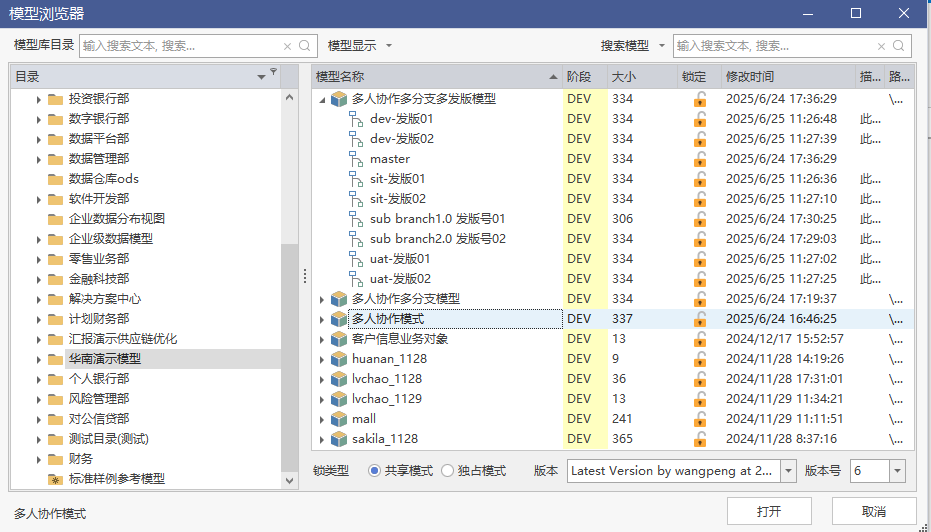Select 独占模式 lock type
Image resolution: width=931 pixels, height=532 pixels.
447,471
